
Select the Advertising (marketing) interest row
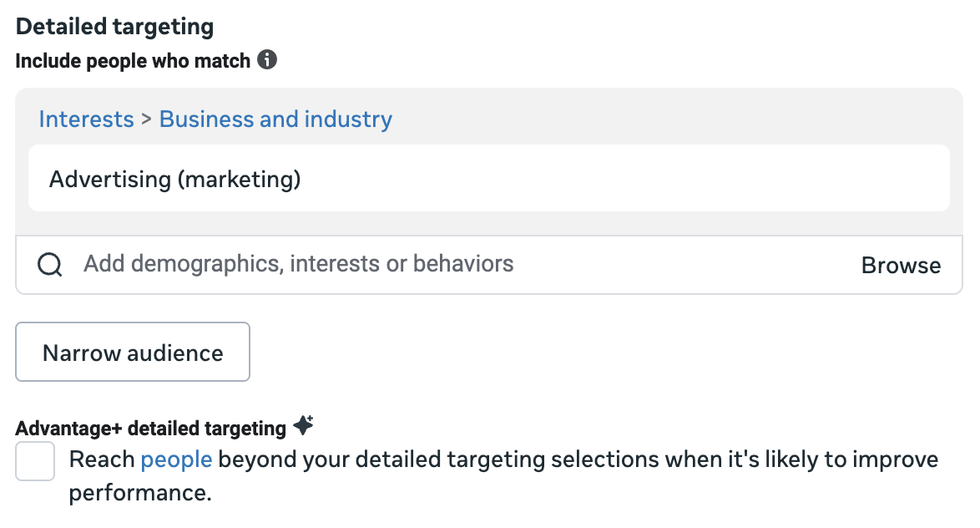(489, 178)
